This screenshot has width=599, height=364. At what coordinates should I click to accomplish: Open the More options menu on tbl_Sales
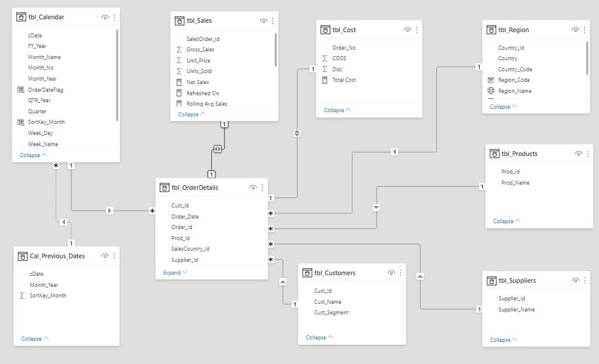(x=272, y=20)
